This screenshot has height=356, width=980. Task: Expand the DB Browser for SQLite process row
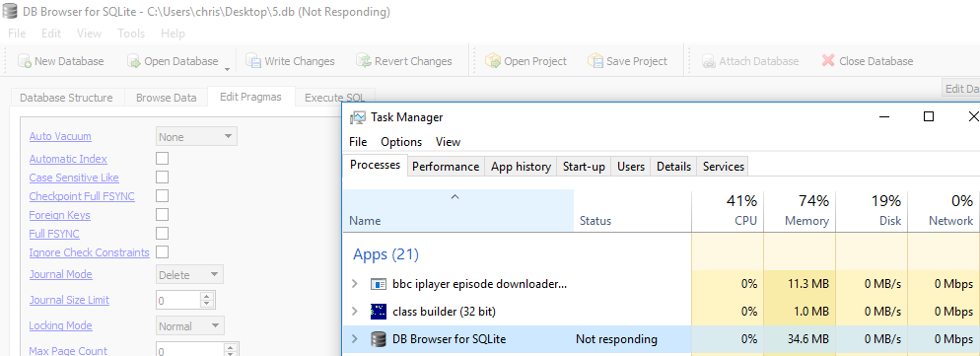355,339
